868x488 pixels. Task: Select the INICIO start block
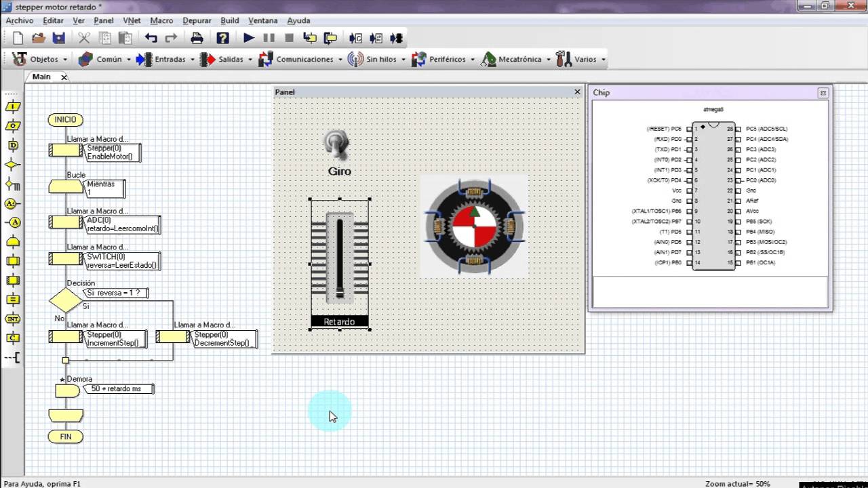pyautogui.click(x=66, y=120)
